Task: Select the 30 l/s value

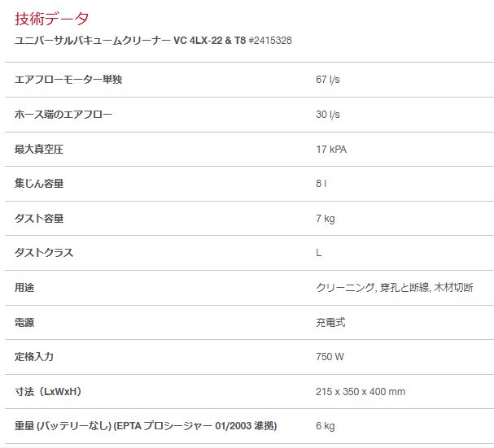Action: (x=328, y=115)
